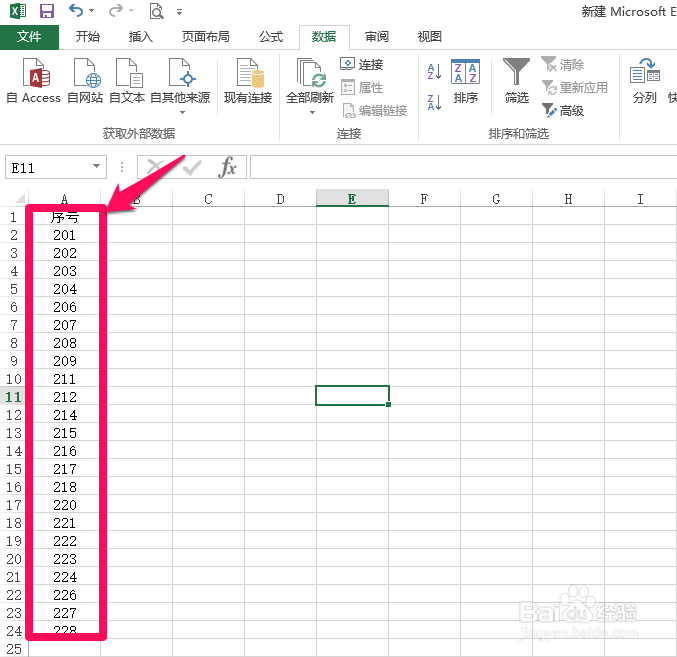The width and height of the screenshot is (677, 657).
Task: Import data from website (自网站)
Action: [x=85, y=81]
